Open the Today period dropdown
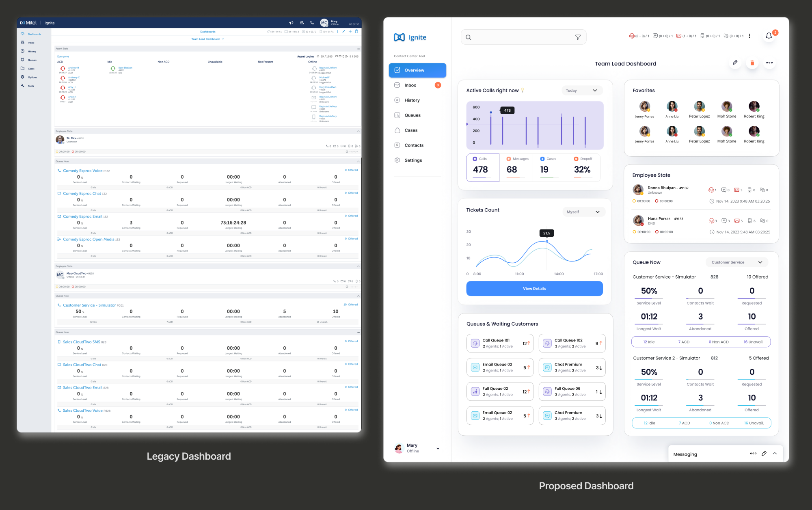Screen dimensions: 812x510 coord(581,91)
